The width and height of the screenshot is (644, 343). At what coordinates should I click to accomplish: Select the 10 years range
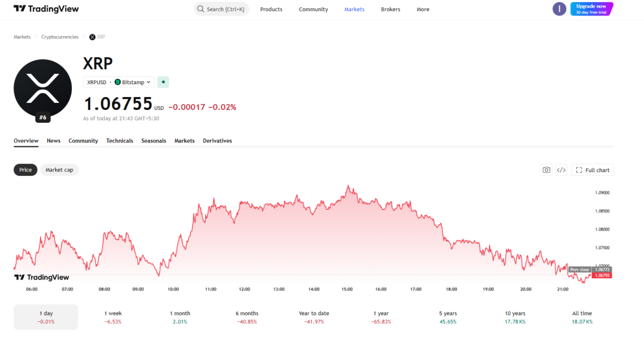(515, 317)
